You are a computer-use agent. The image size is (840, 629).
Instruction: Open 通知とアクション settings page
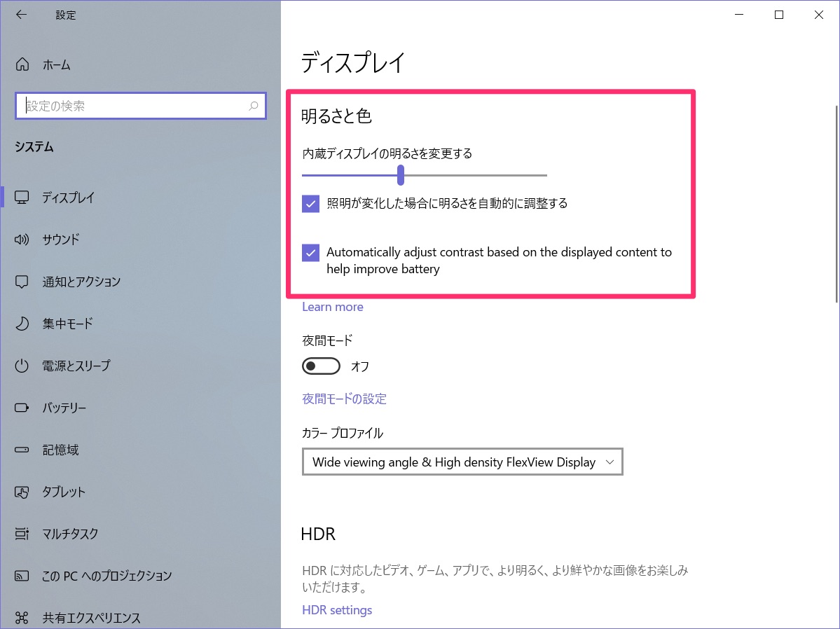point(81,282)
